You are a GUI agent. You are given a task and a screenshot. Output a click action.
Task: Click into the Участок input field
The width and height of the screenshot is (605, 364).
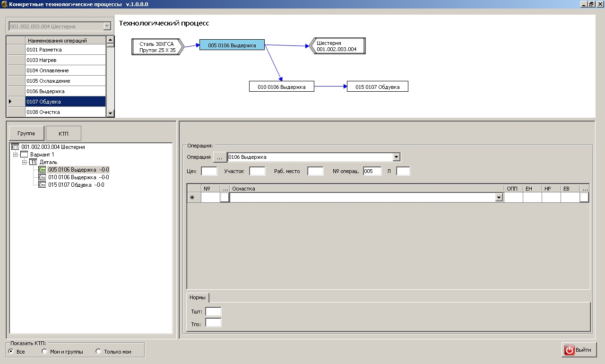[x=258, y=171]
